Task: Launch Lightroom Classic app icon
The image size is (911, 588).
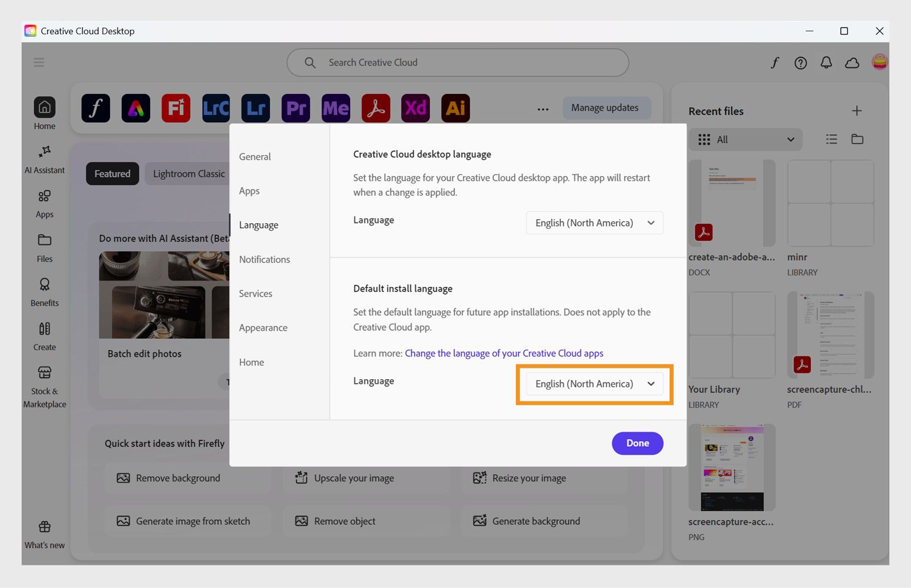Action: click(x=216, y=108)
